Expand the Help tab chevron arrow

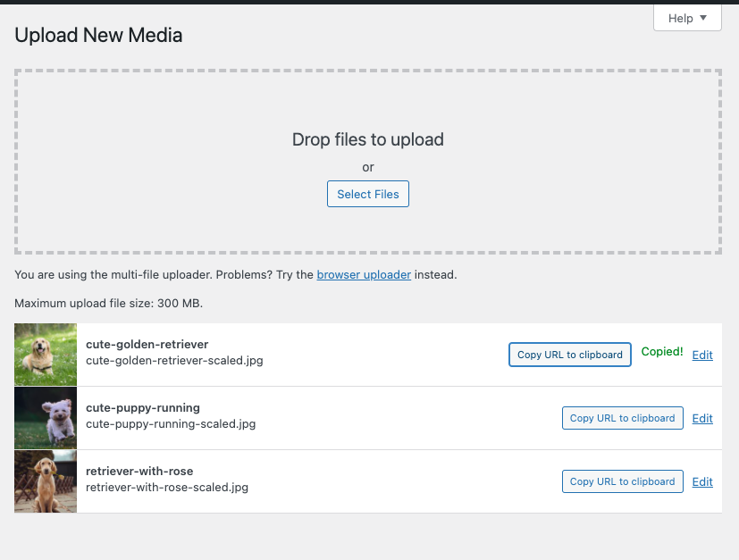point(705,17)
